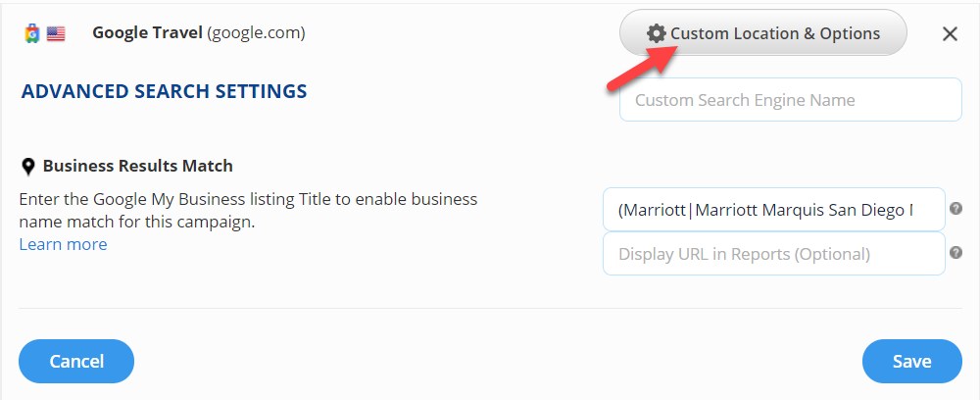Click the business name field containing Marriott
Viewport: 980px width, 400px height.
coord(773,210)
